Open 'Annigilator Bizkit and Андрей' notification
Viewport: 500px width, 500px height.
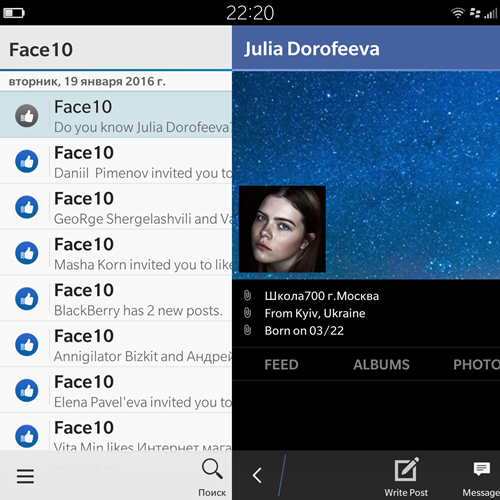[116, 344]
